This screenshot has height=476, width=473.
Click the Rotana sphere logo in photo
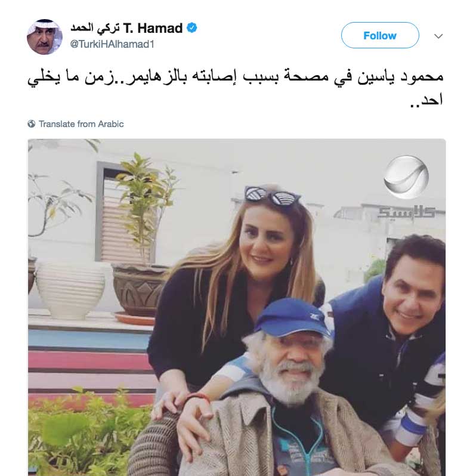point(406,177)
